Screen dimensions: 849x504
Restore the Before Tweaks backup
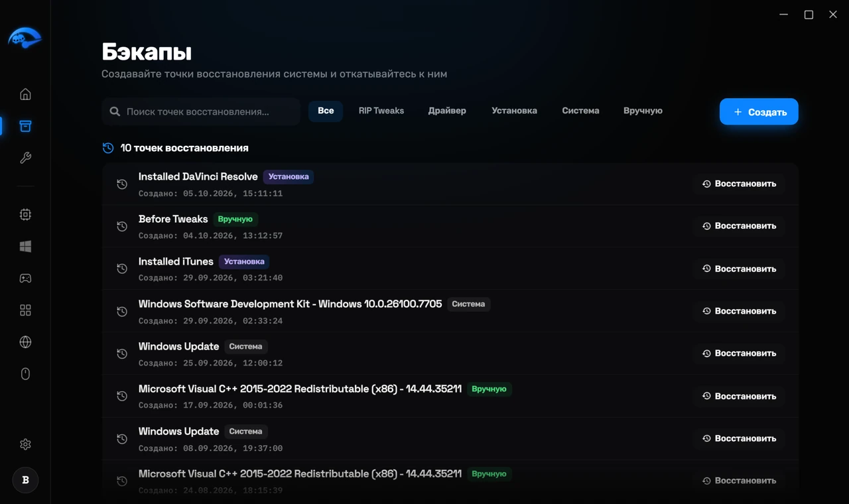tap(740, 226)
